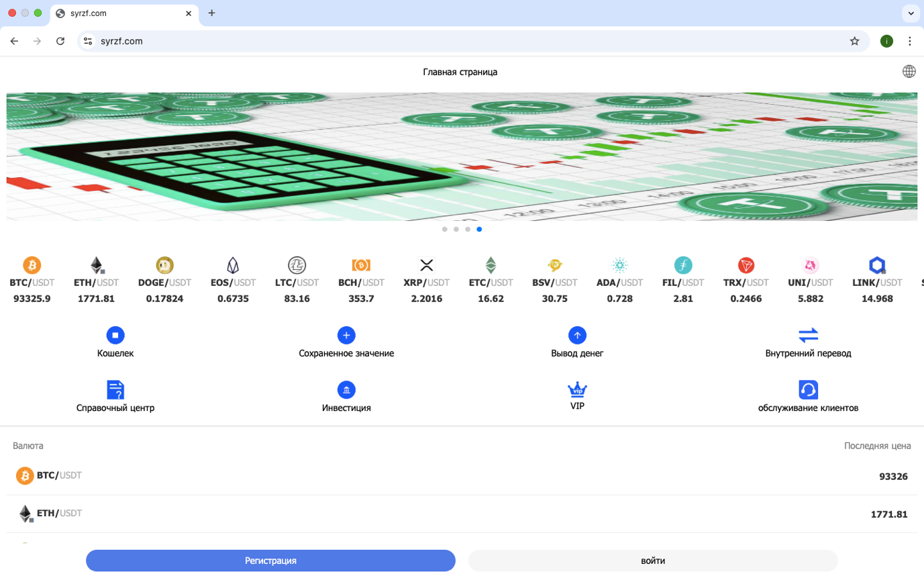Select the Внутренний перевод transfer arrows icon
Image resolution: width=924 pixels, height=578 pixels.
tap(808, 335)
